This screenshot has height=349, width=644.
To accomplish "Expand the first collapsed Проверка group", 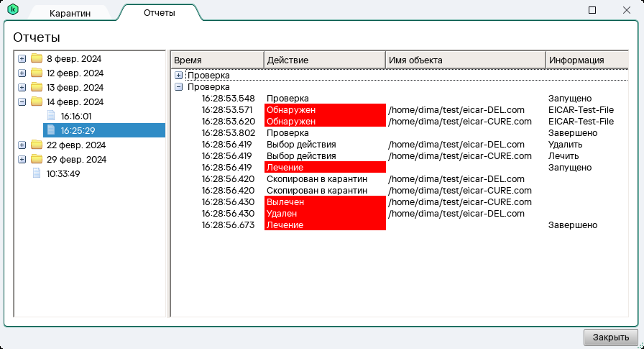I will coord(179,75).
